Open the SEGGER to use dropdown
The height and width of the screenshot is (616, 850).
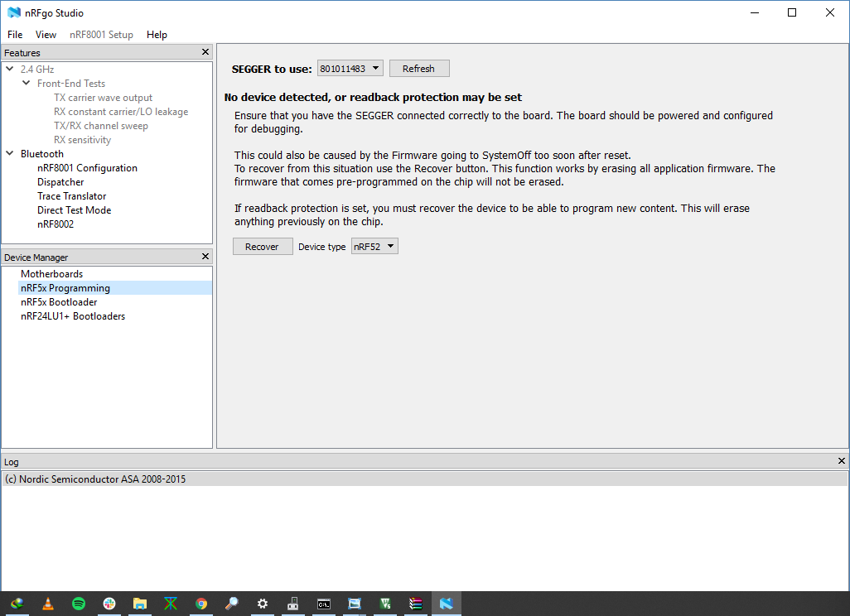[x=350, y=69]
